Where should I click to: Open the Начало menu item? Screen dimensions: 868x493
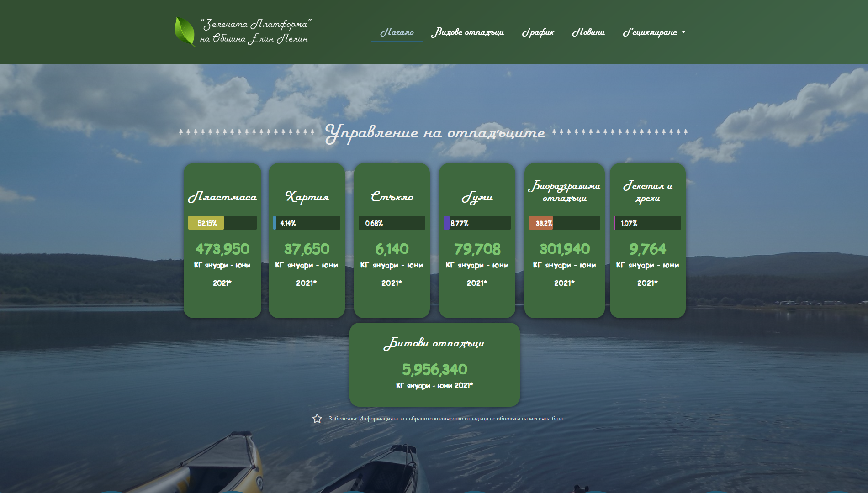click(397, 32)
